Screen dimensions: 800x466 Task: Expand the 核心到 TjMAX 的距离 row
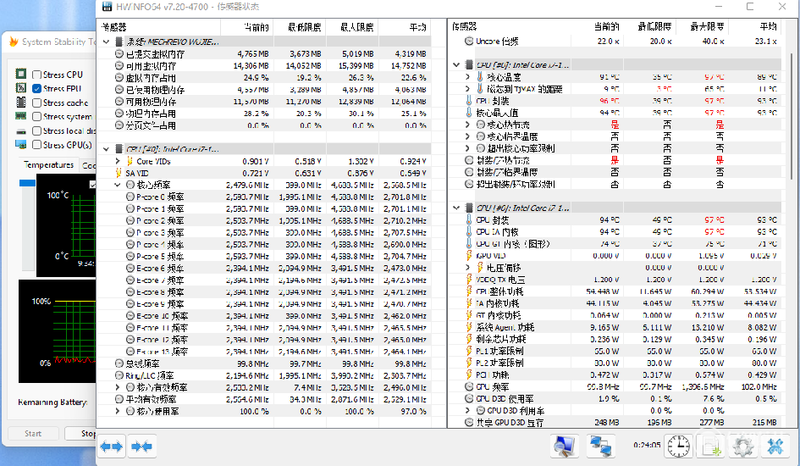(467, 89)
